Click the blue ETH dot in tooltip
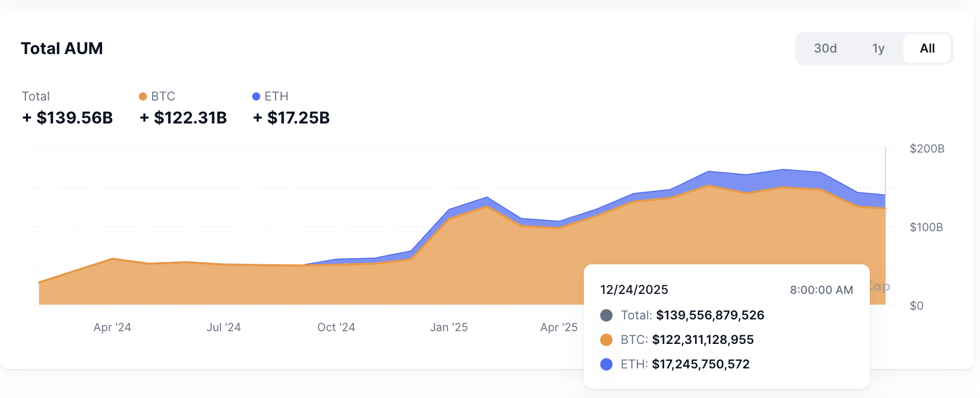Image resolution: width=980 pixels, height=398 pixels. [606, 364]
